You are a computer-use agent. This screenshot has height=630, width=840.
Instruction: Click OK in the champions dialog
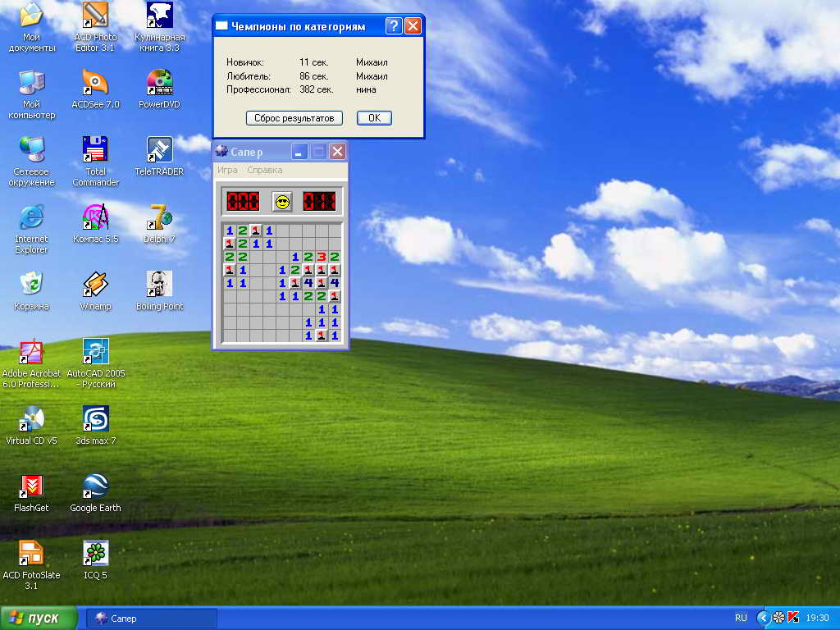pos(374,118)
